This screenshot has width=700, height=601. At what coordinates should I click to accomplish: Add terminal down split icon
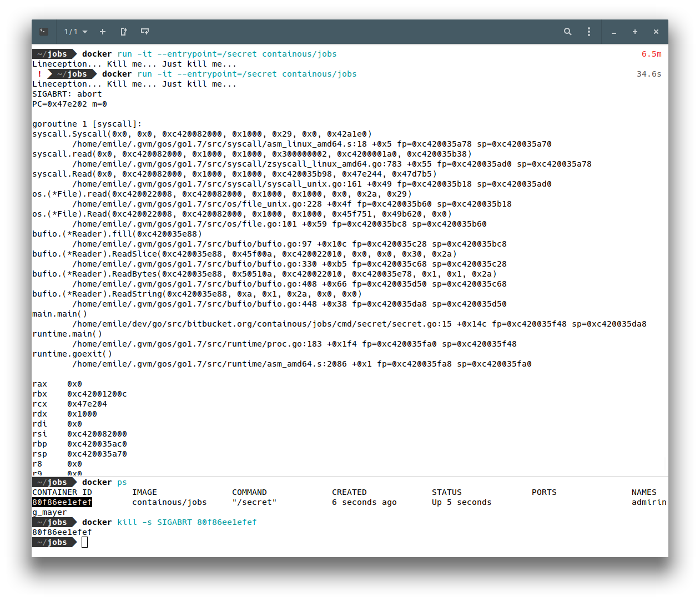click(x=145, y=32)
